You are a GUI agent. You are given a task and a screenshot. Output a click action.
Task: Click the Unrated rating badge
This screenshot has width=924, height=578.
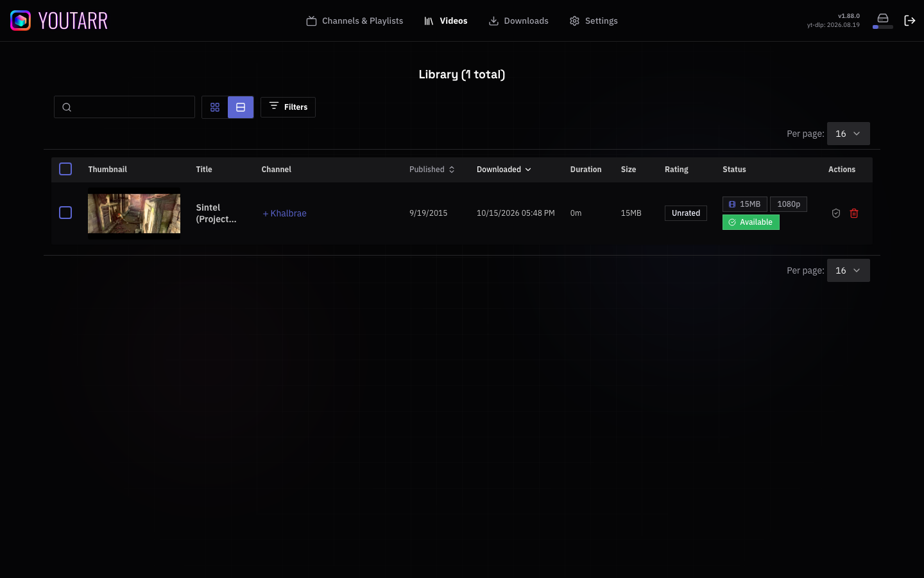(x=686, y=213)
